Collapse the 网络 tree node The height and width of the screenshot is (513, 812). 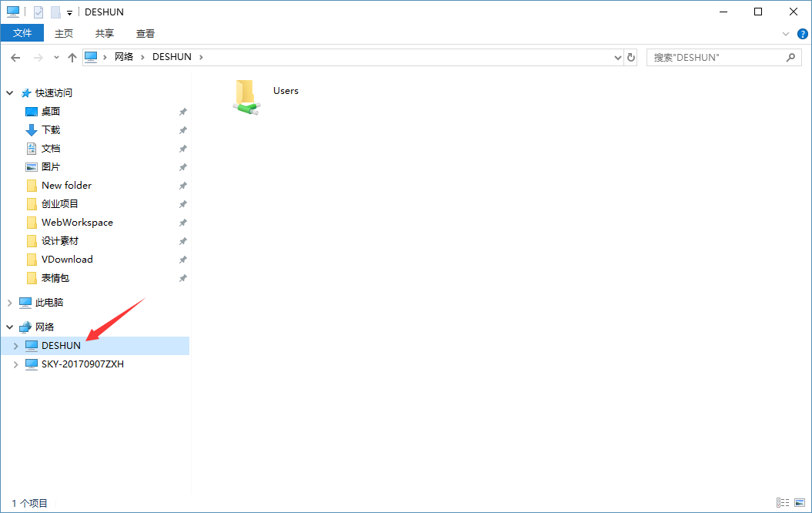(9, 327)
